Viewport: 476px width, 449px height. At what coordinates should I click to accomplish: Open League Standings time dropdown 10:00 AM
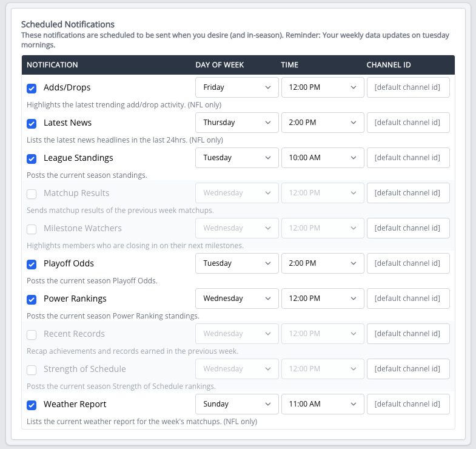pyautogui.click(x=323, y=158)
